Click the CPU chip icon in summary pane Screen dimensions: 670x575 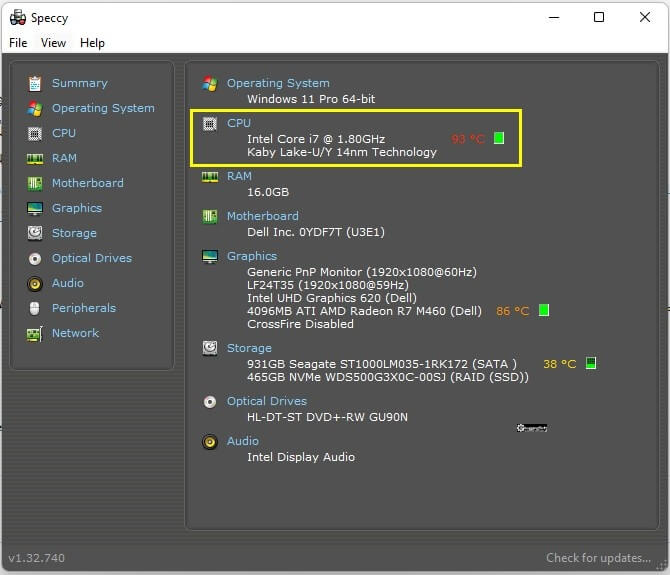click(210, 124)
